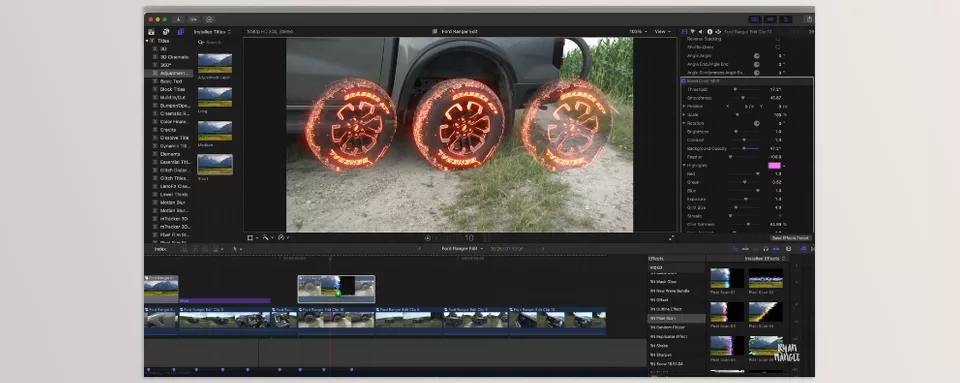The image size is (960, 383).
Task: Open the Libraries sidebar icon
Action: pyautogui.click(x=151, y=32)
